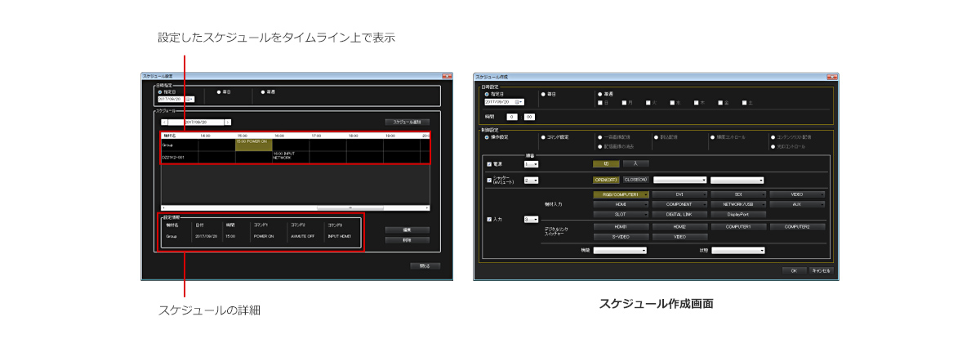This screenshot has width=980, height=348.
Task: Click the previous date arrow in schedule panel
Action: [x=164, y=122]
